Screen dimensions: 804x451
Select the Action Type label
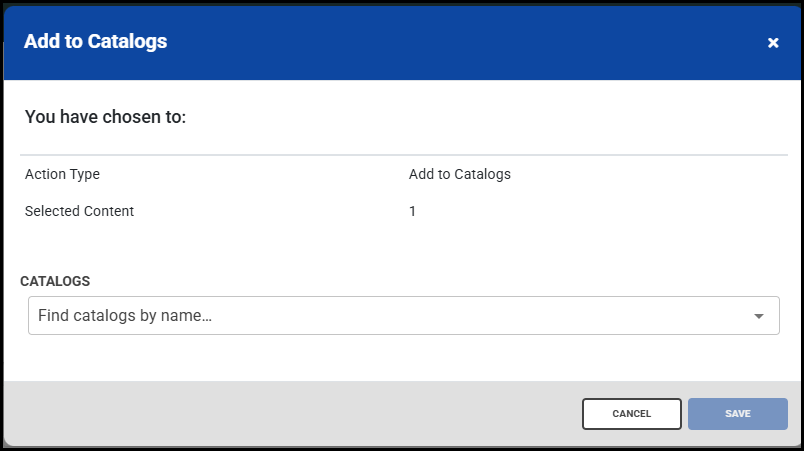pyautogui.click(x=62, y=174)
